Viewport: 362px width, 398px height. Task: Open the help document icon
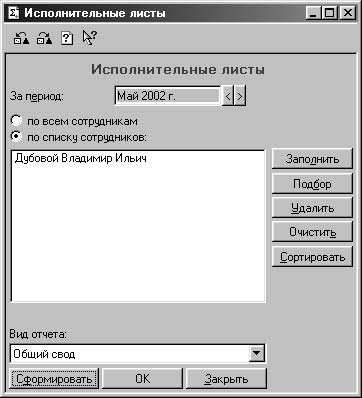(67, 39)
